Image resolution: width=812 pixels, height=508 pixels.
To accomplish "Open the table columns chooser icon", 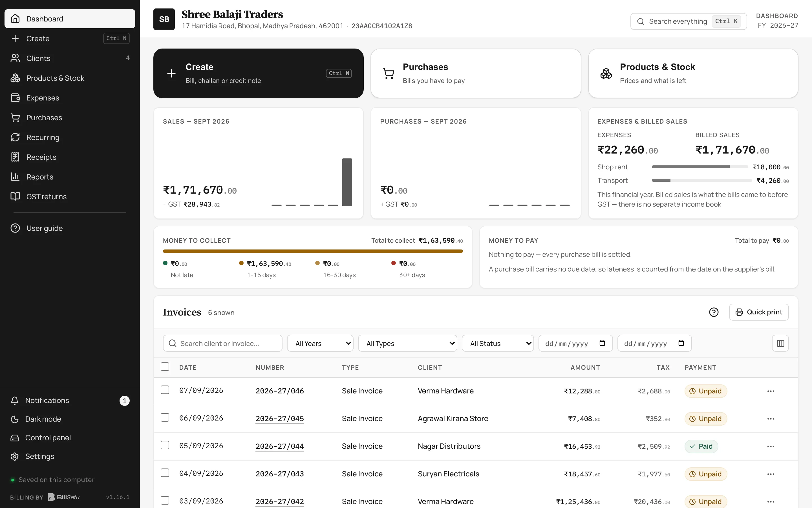I will pos(780,343).
